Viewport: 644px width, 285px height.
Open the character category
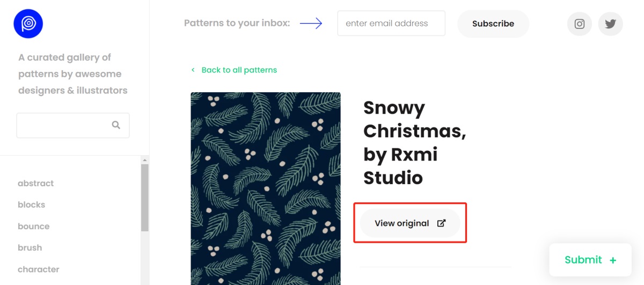38,269
